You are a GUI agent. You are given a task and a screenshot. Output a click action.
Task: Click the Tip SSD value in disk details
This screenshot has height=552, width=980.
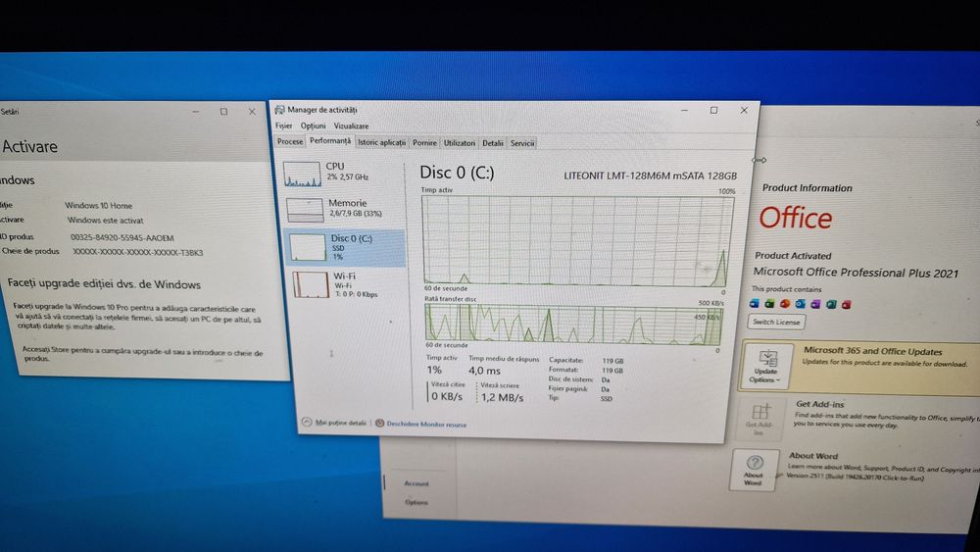pos(607,398)
